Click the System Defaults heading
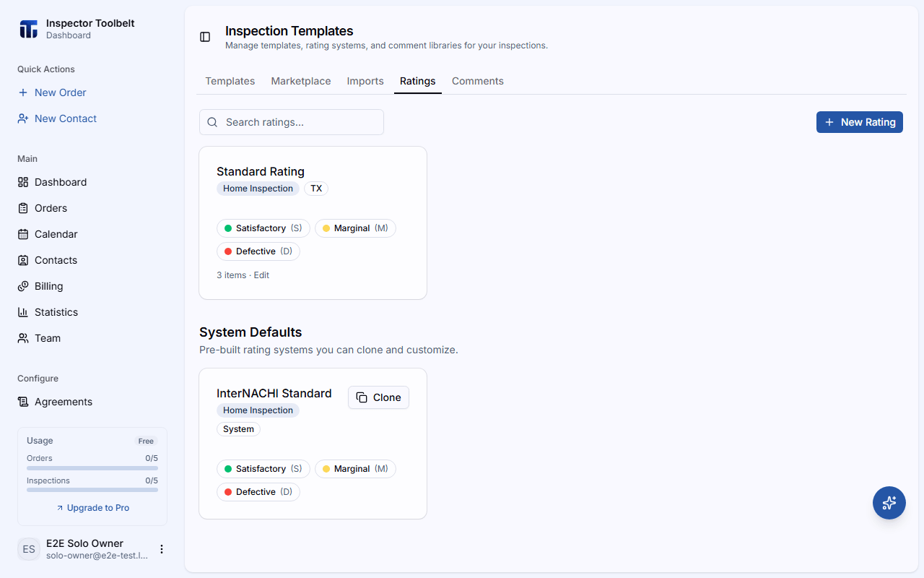924x578 pixels. point(250,332)
